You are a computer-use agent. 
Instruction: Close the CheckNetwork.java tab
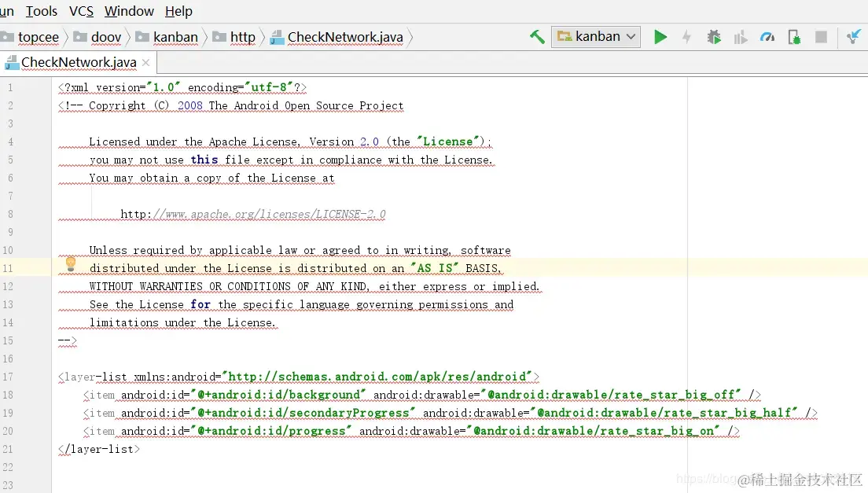(145, 63)
